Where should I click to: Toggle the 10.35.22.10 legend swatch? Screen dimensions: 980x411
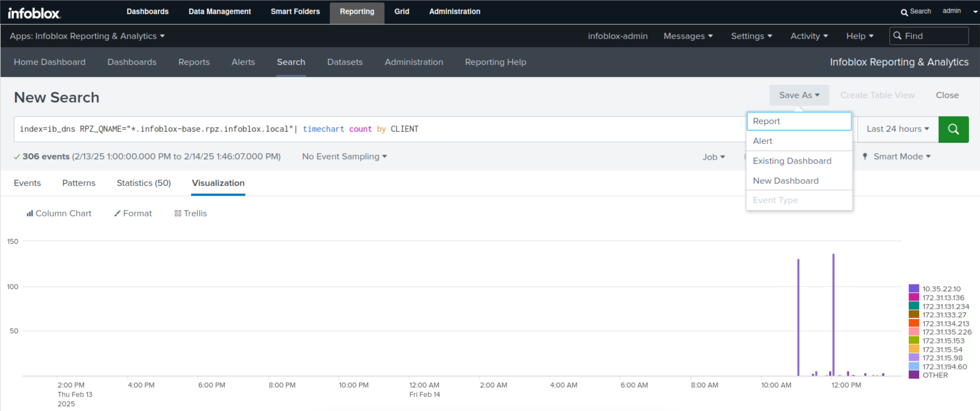click(914, 288)
